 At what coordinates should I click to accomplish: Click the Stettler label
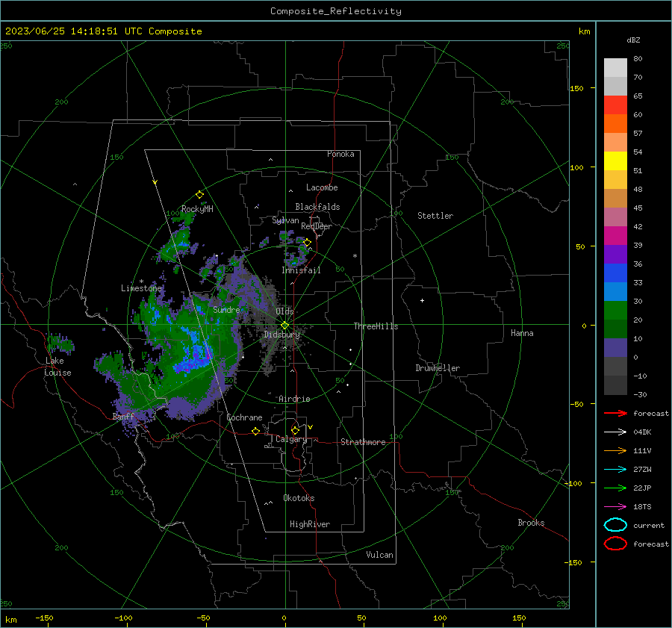[x=435, y=216]
